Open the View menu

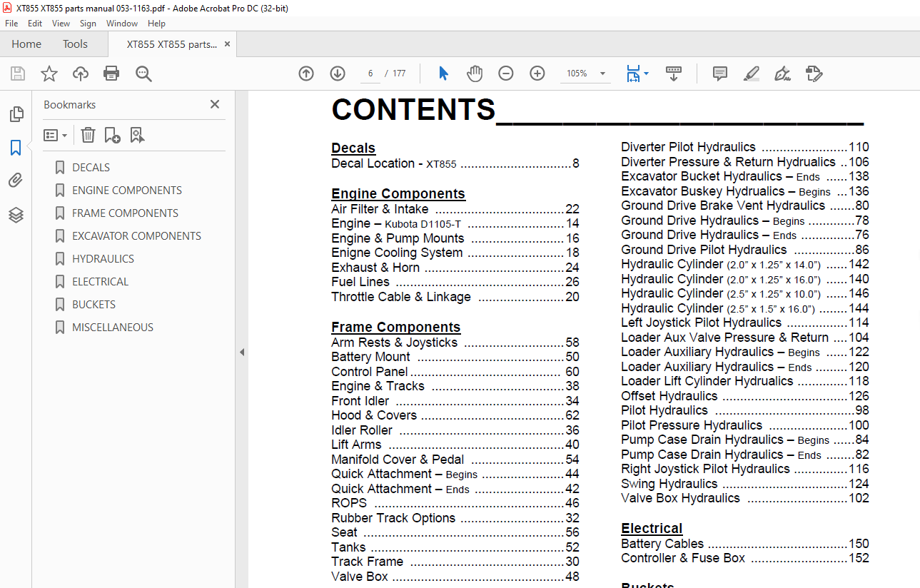click(x=61, y=24)
